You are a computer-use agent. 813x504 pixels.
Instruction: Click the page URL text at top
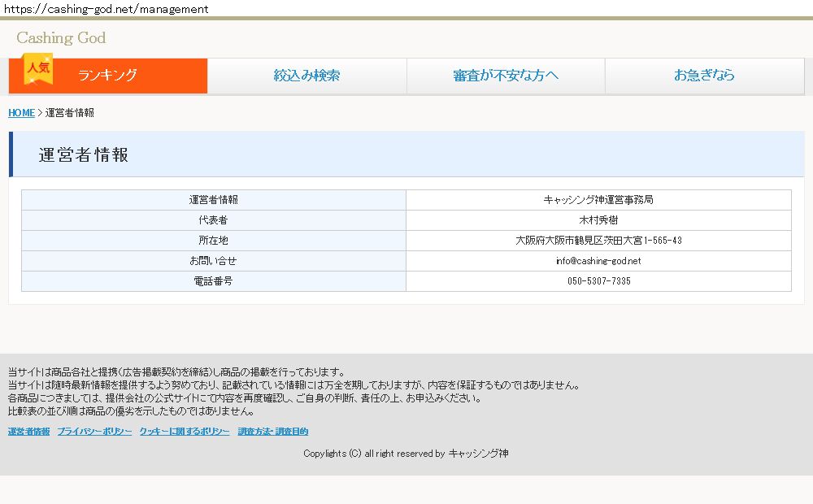[x=106, y=9]
